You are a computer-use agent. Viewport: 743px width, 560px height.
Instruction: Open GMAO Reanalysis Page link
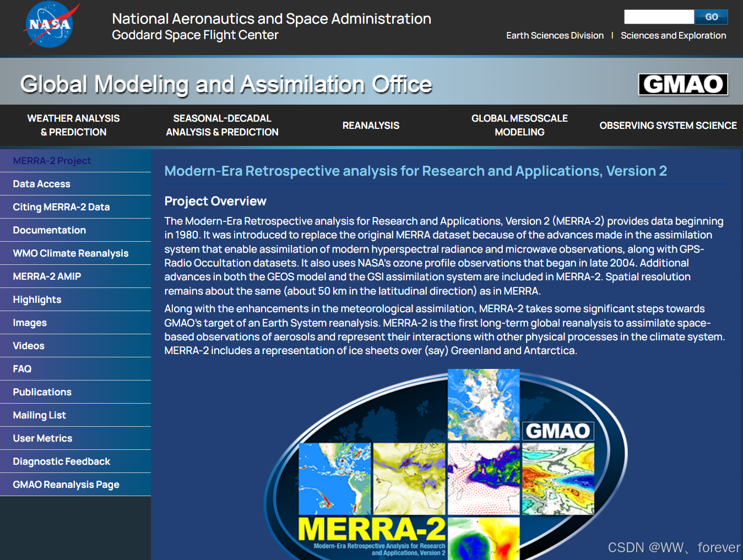[75, 485]
